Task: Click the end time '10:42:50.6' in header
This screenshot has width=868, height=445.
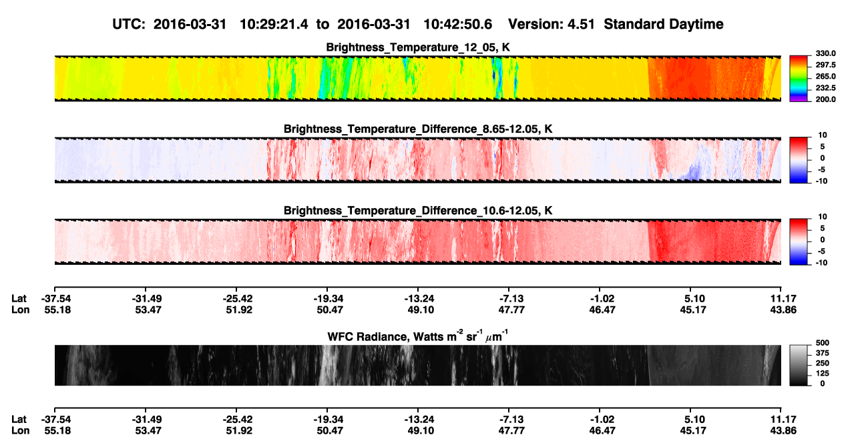Action: (x=458, y=25)
